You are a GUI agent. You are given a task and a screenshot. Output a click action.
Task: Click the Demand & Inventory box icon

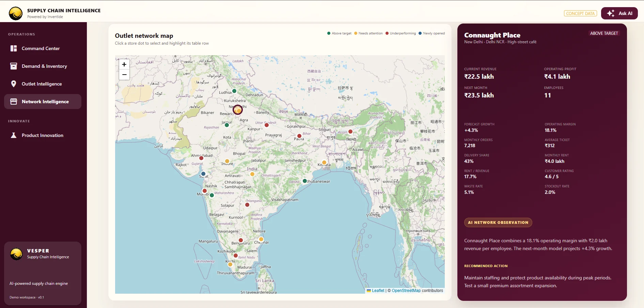[x=14, y=66]
